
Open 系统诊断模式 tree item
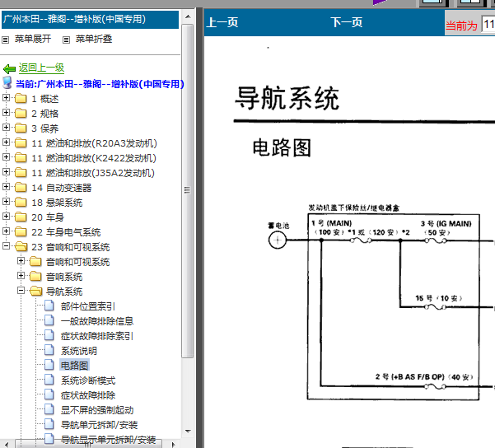88,380
